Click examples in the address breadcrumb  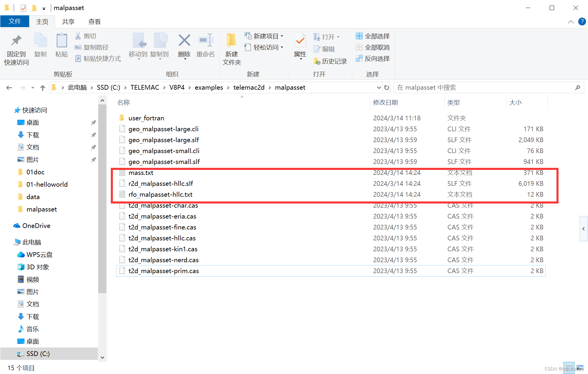(x=209, y=87)
